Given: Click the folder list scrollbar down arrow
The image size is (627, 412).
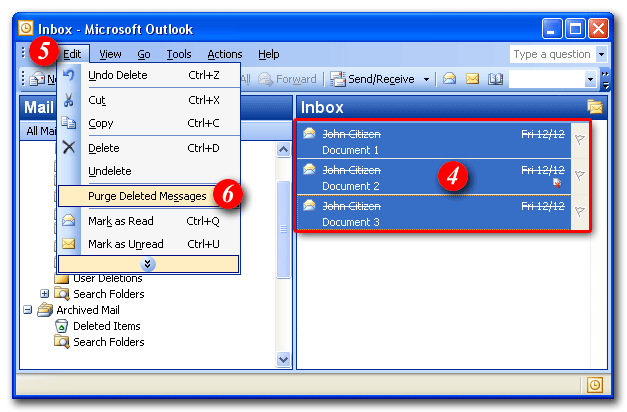Looking at the screenshot, I should [x=284, y=359].
